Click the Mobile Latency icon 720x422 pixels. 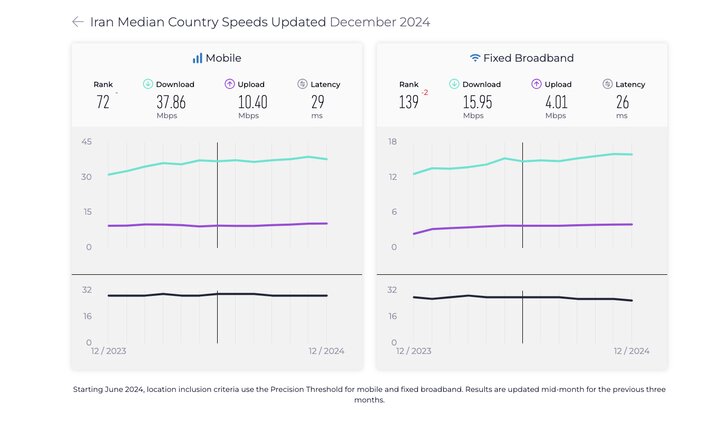[302, 84]
